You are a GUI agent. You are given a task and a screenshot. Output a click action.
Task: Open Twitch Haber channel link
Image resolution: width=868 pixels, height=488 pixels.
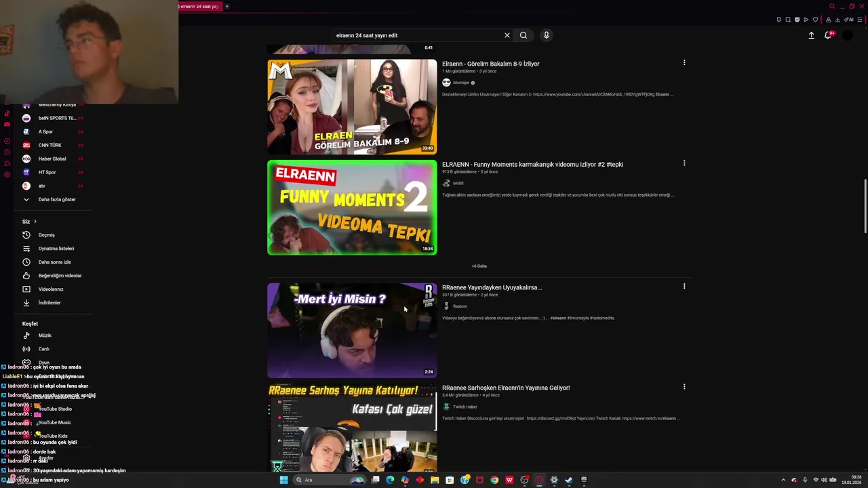pyautogui.click(x=465, y=407)
